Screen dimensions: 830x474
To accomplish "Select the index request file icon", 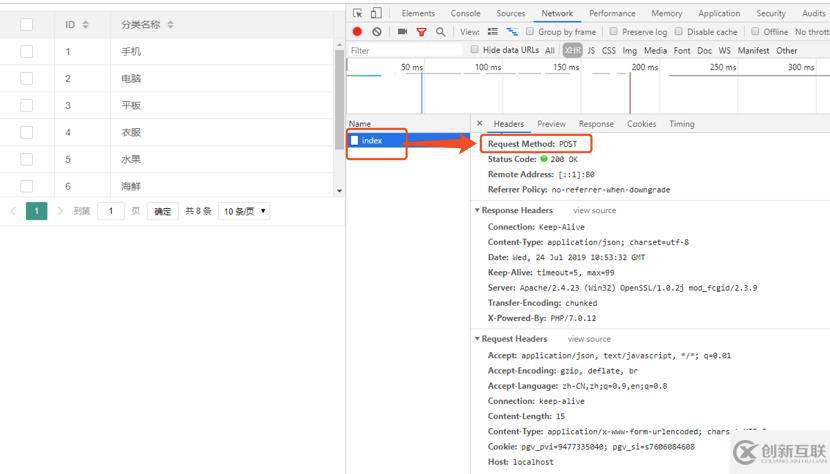I will coord(355,140).
